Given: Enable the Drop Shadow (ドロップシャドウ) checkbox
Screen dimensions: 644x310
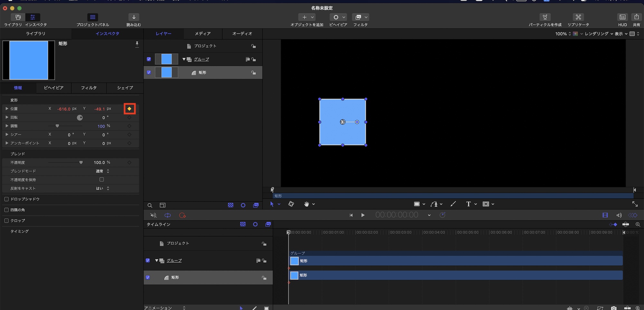Looking at the screenshot, I should [6, 199].
